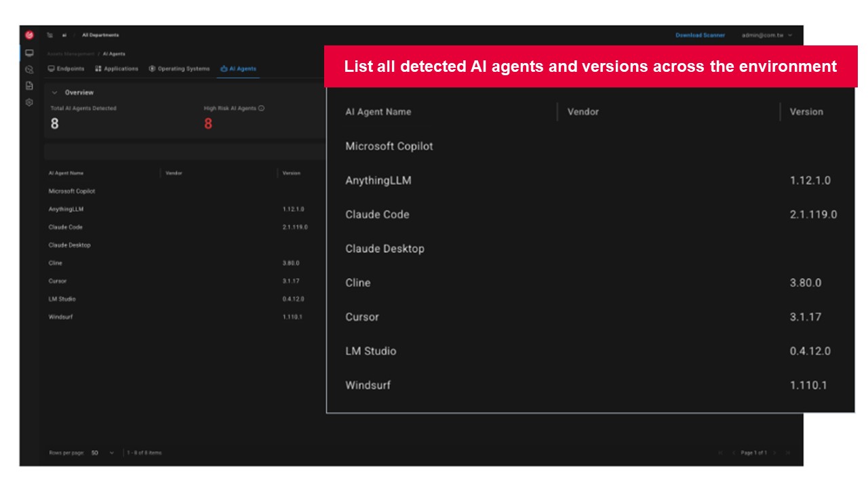Screen dimensions: 868x488
Task: Click version 1.110.1 in the small dashboard table
Action: pyautogui.click(x=292, y=317)
